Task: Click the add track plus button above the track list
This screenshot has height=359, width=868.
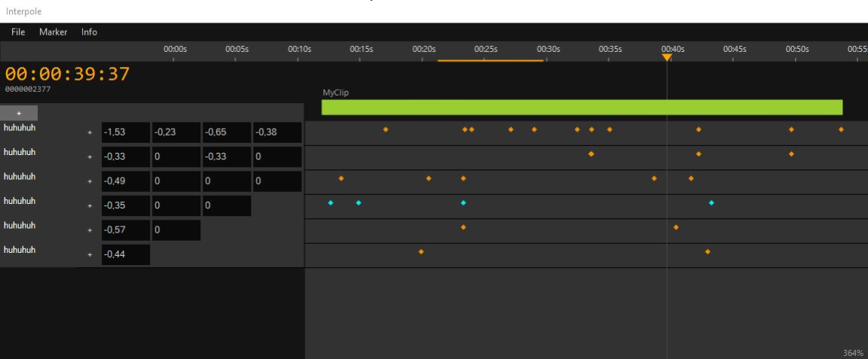Action: [19, 113]
